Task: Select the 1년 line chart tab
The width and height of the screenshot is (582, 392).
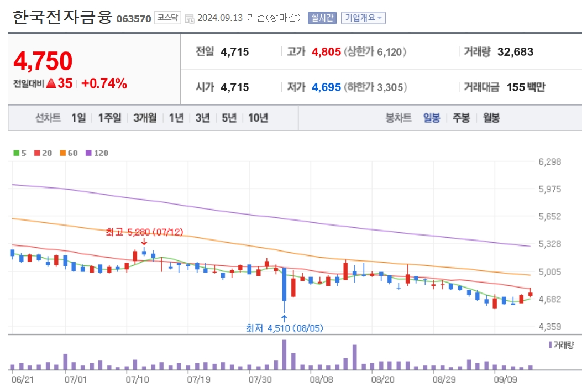Action: [176, 118]
